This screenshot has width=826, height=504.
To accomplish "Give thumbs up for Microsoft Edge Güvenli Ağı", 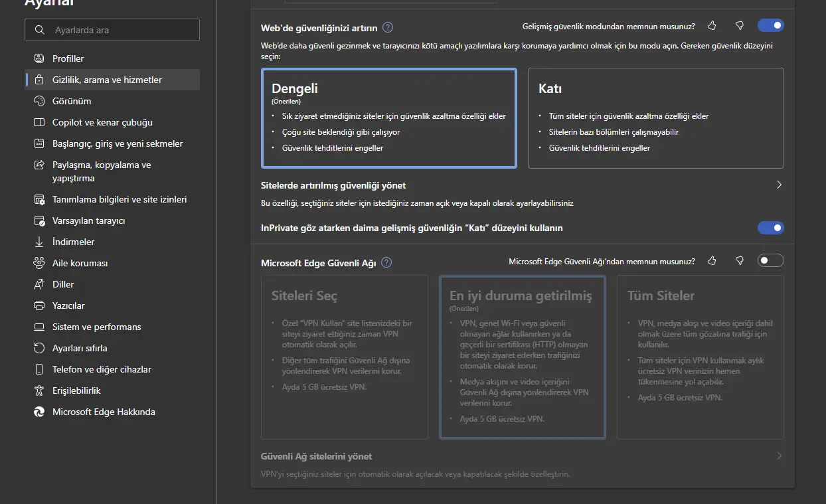I will (x=712, y=261).
